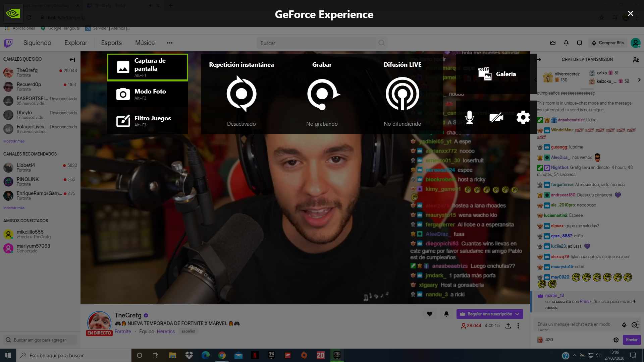This screenshot has width=644, height=362.
Task: Open Captura de pantalla screenshot option
Action: coord(148,67)
